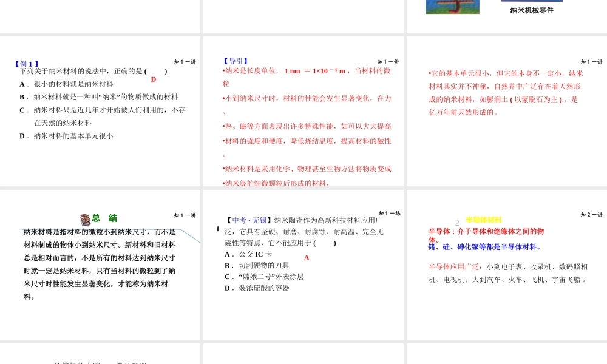Click the 【导引】 heading label

click(236, 61)
